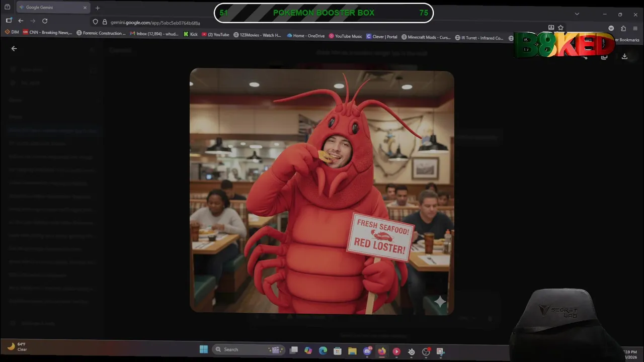Screen dimensions: 644x362
Task: Open the CNN Breaking News bookmark
Action: coord(47,32)
